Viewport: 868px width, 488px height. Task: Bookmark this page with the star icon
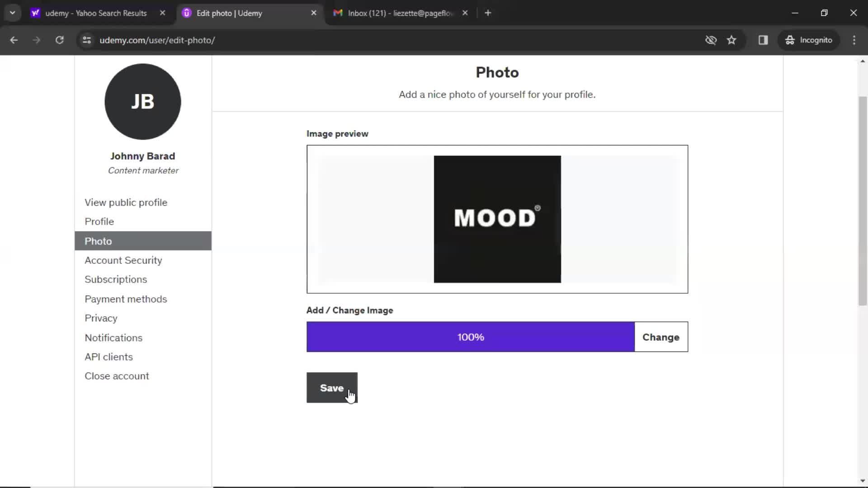(x=731, y=40)
